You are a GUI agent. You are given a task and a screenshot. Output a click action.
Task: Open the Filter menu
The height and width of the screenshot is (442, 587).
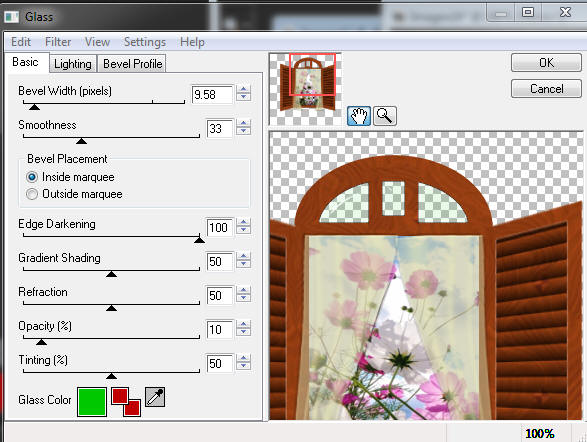58,42
